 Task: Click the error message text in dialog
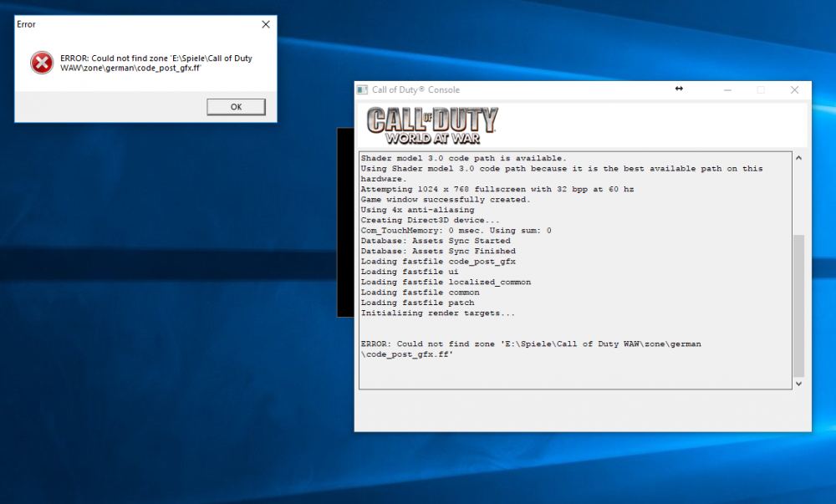point(155,63)
